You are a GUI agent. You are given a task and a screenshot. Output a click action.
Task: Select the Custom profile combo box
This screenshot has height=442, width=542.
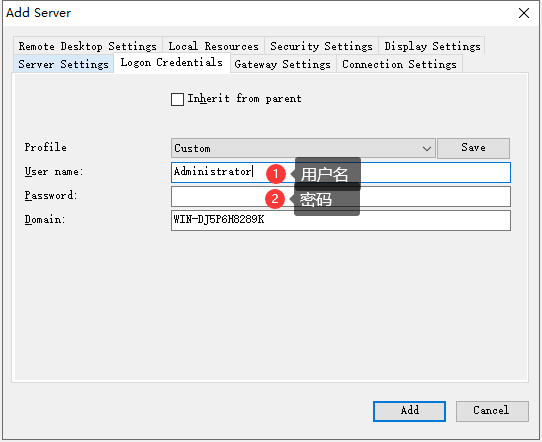click(303, 149)
